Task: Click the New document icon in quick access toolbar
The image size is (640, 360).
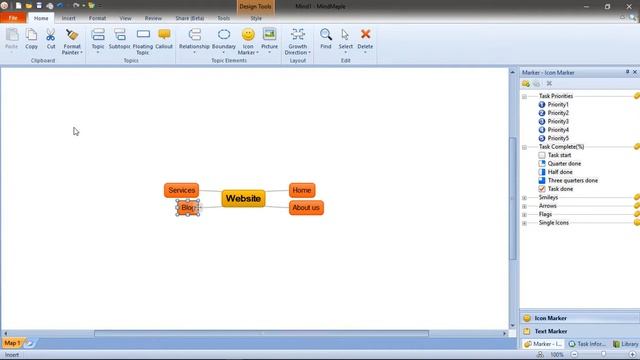Action: [x=18, y=6]
